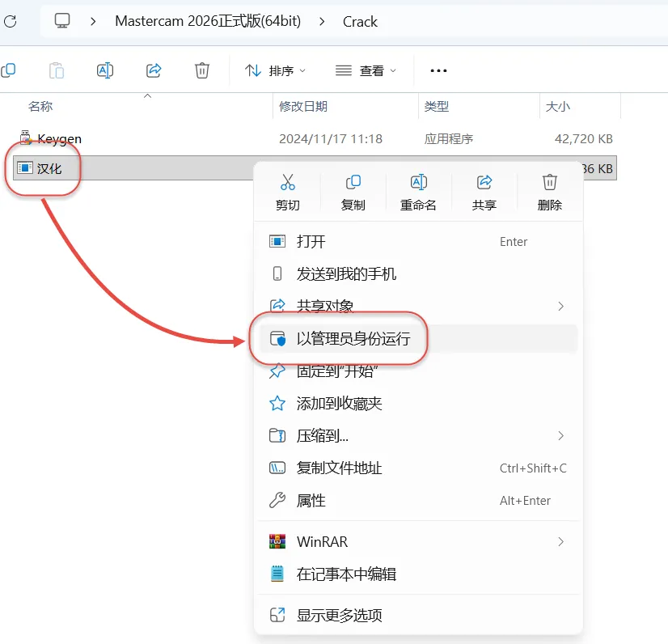
Task: Click the star icon beside 添加到收藏夹
Action: [x=277, y=403]
